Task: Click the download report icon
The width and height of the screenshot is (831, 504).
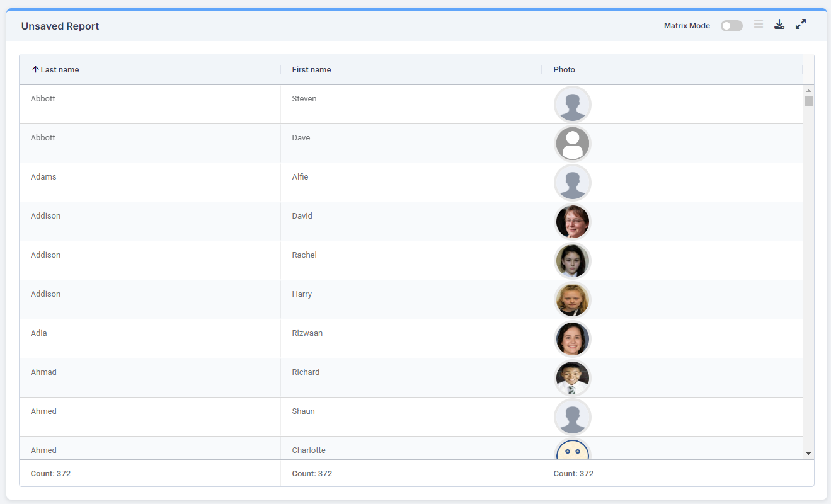Action: (779, 25)
